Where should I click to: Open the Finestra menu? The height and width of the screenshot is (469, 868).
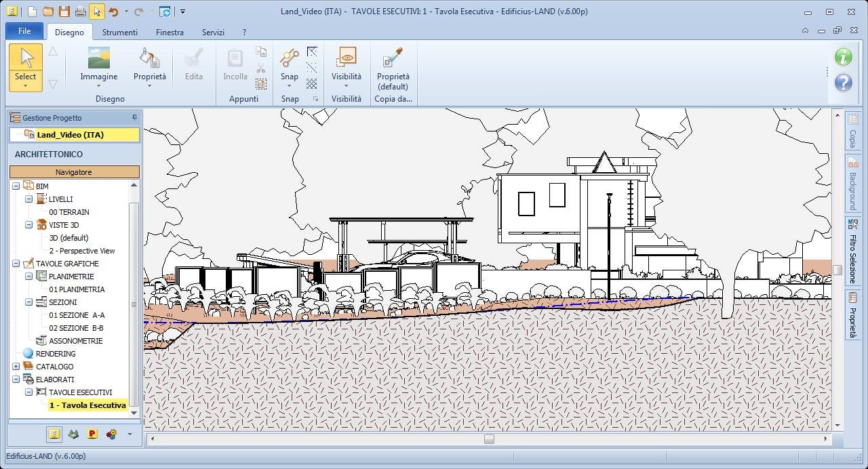tap(170, 32)
